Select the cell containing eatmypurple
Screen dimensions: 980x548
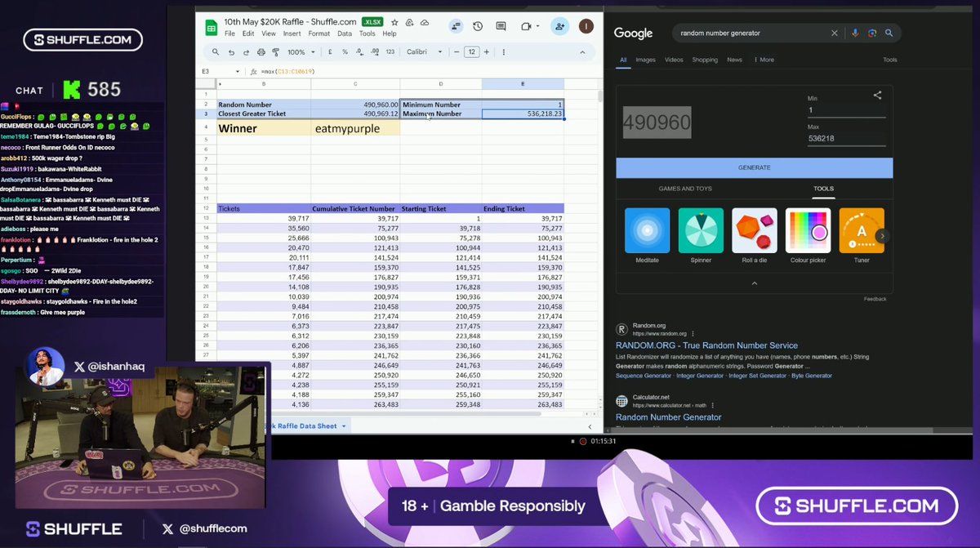click(356, 128)
